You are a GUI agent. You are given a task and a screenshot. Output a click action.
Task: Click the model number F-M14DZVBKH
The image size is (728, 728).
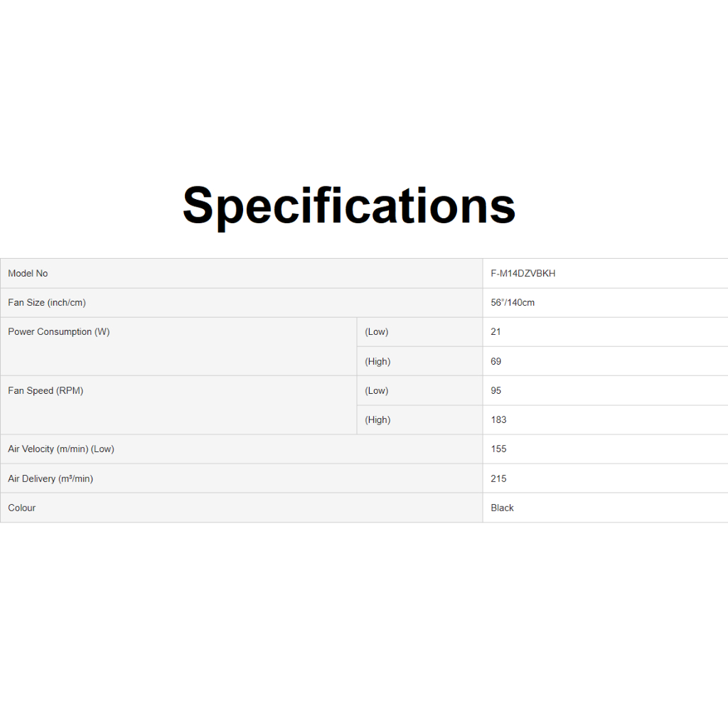(x=523, y=274)
